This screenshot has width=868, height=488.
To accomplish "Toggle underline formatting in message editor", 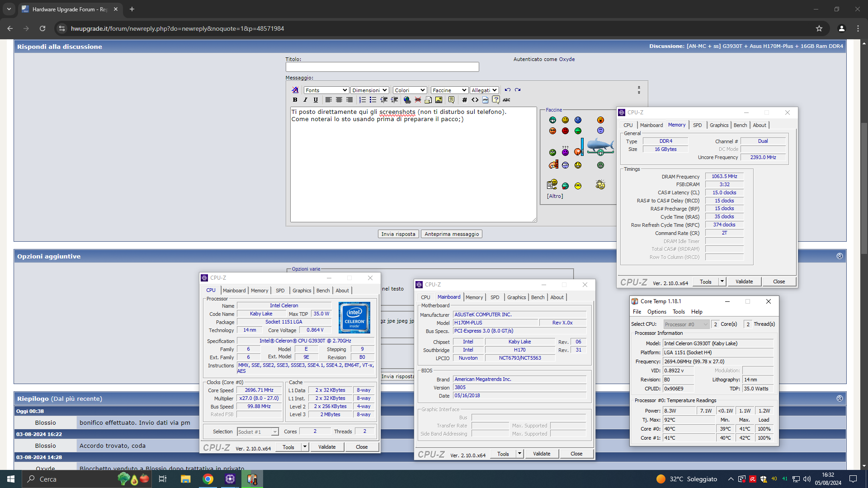I will [316, 100].
